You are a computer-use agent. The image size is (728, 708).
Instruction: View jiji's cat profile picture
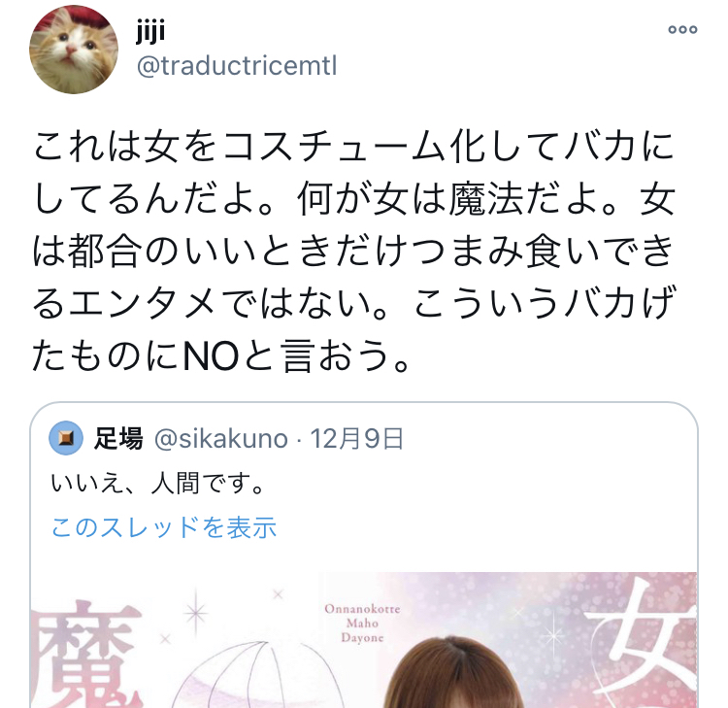[x=74, y=50]
